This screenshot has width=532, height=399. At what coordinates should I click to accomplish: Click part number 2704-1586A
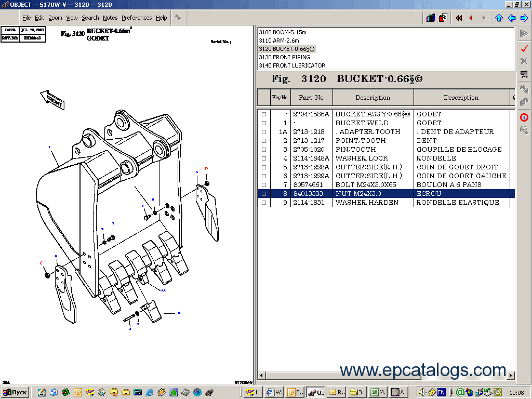coord(311,114)
